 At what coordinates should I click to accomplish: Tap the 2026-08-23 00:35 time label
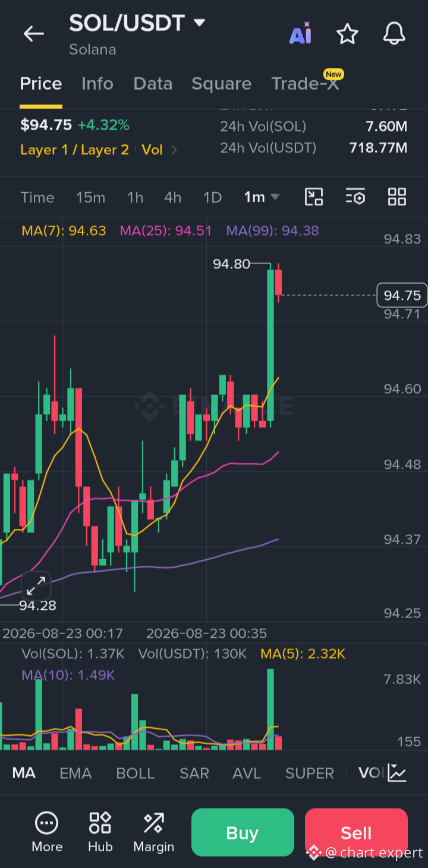click(206, 634)
